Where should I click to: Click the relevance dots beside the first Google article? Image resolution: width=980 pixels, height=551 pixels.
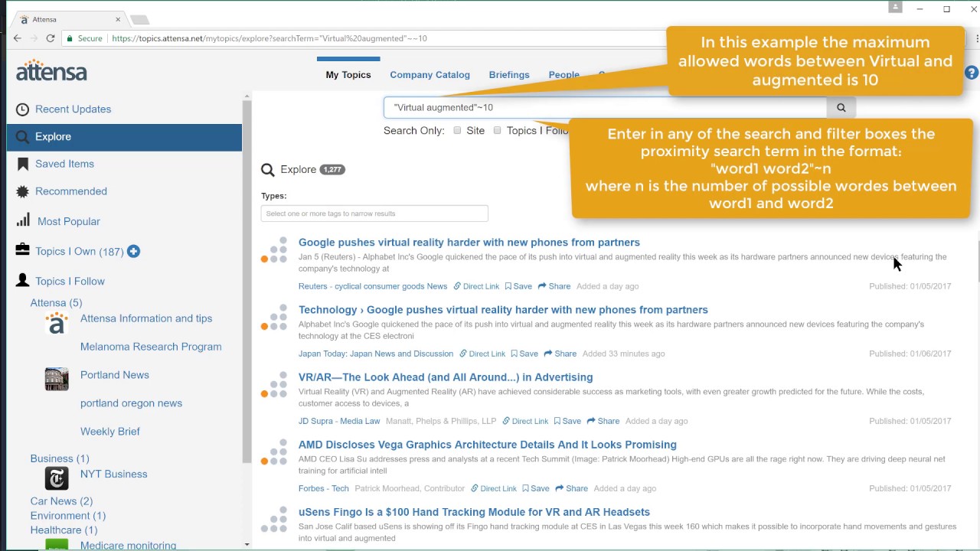click(x=274, y=250)
